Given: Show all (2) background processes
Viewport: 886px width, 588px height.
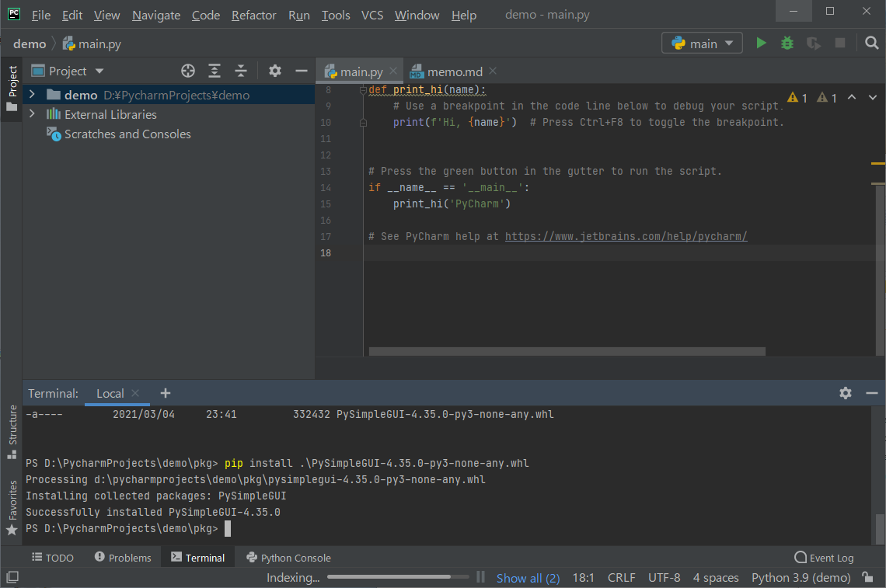Looking at the screenshot, I should pos(528,578).
